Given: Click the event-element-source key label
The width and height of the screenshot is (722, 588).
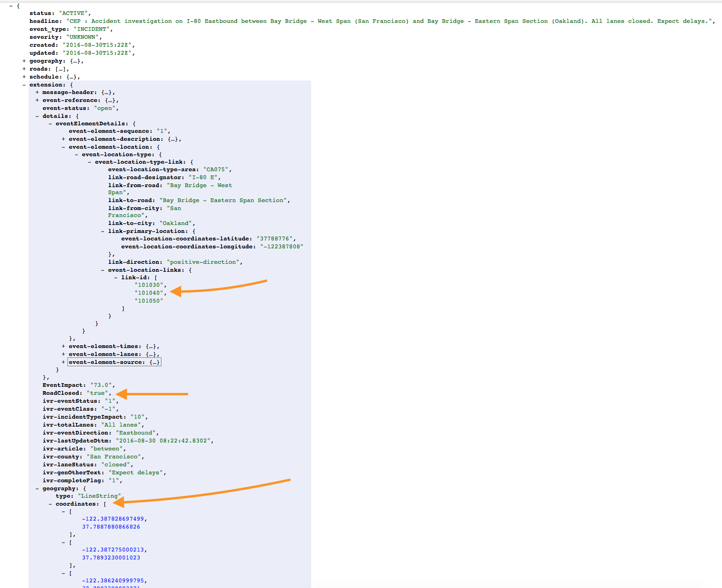Looking at the screenshot, I should point(107,363).
